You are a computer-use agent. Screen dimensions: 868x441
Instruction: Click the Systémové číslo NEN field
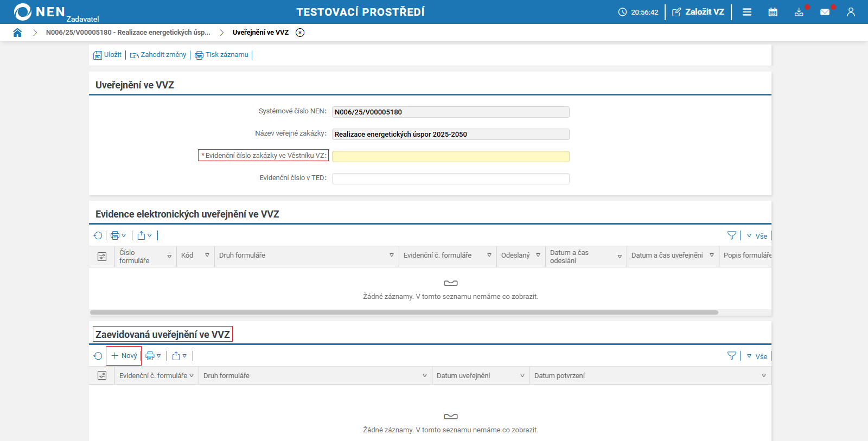pyautogui.click(x=451, y=112)
